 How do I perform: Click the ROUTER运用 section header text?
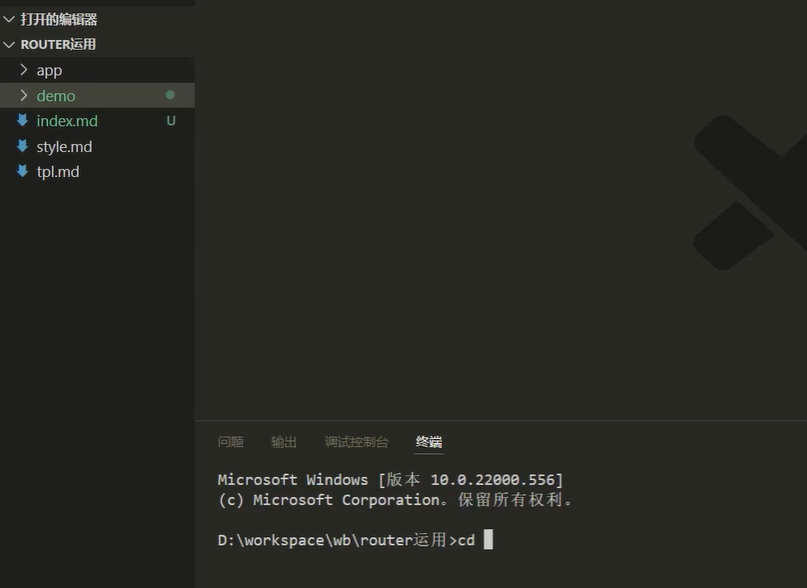[58, 45]
